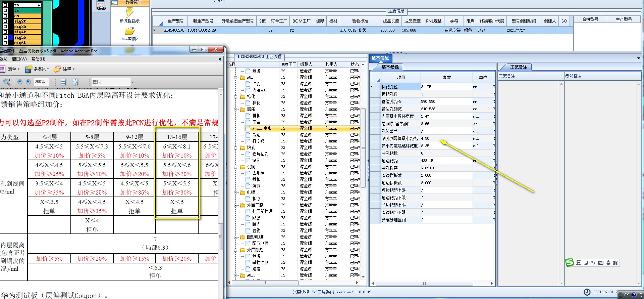Click the 注释 comment bubble icon
The image size is (644, 299).
pyautogui.click(x=57, y=69)
